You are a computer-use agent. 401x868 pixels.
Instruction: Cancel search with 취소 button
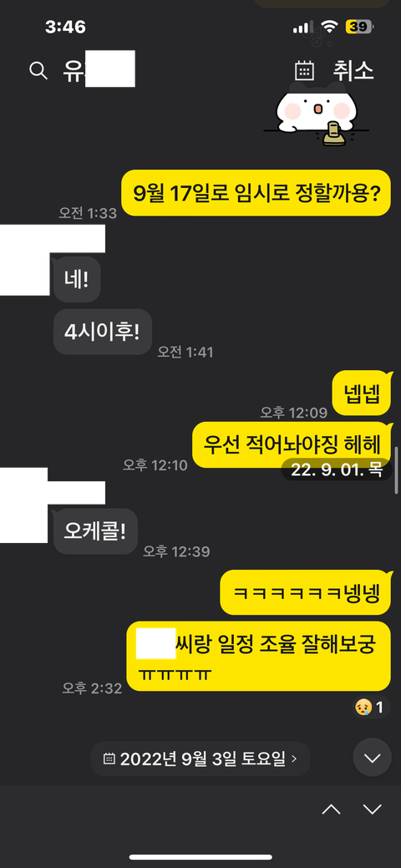353,71
